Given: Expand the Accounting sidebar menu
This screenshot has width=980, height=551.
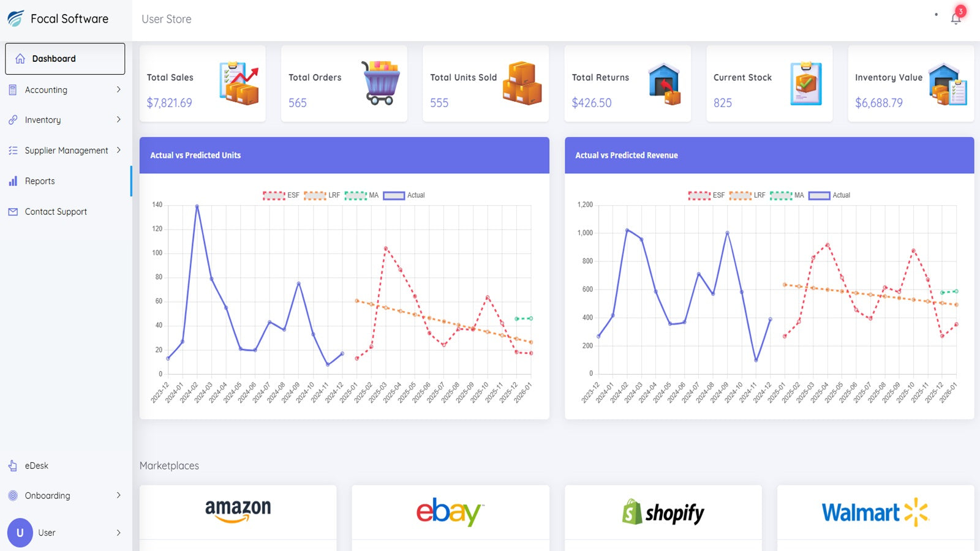Looking at the screenshot, I should click(65, 90).
